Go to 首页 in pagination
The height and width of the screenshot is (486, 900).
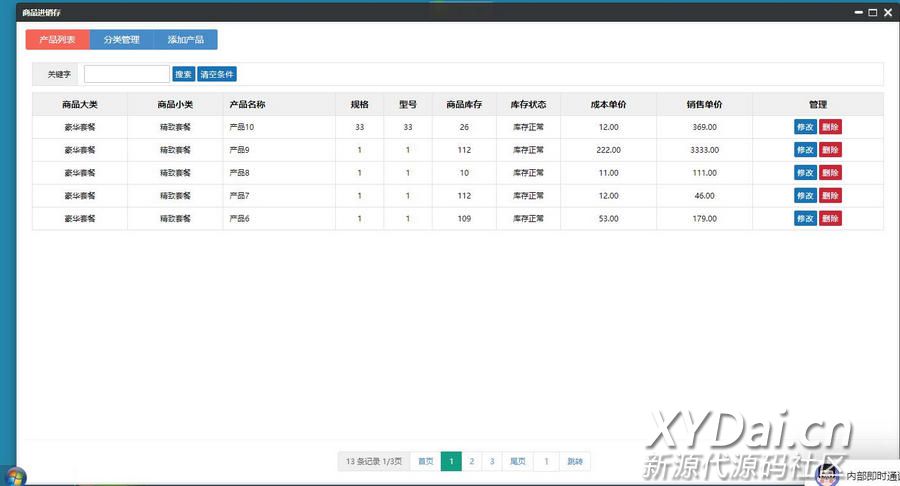click(425, 461)
